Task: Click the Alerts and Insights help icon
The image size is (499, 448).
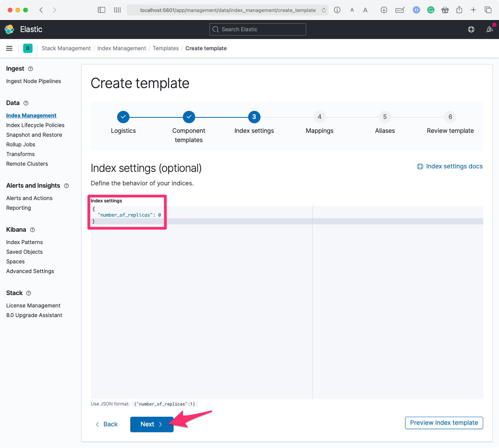Action: point(66,186)
